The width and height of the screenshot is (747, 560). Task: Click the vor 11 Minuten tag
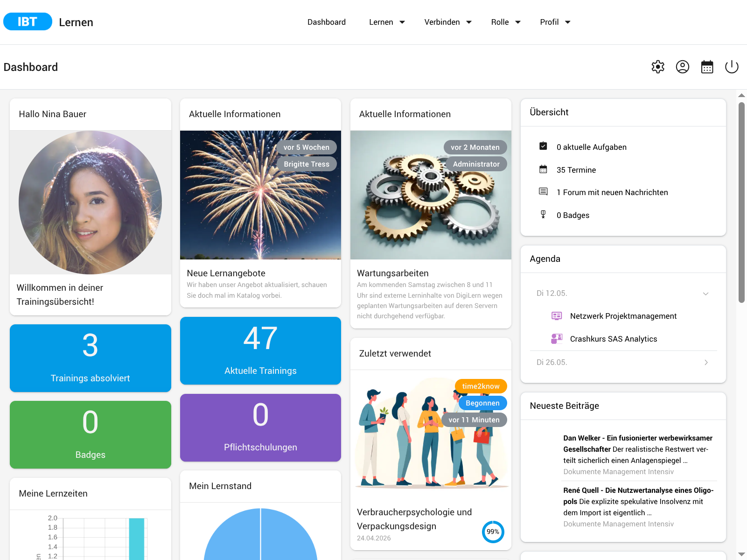coord(474,420)
